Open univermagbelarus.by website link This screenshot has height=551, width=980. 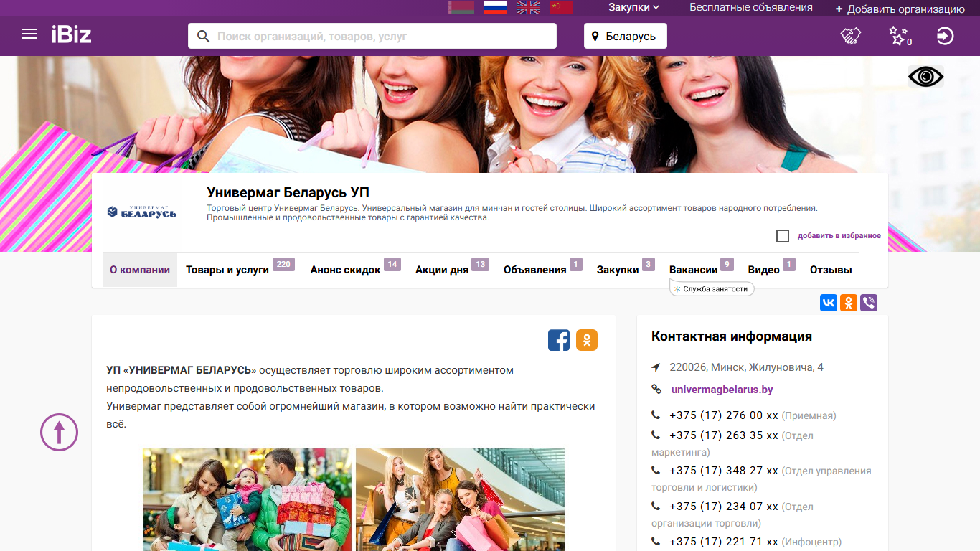point(722,390)
